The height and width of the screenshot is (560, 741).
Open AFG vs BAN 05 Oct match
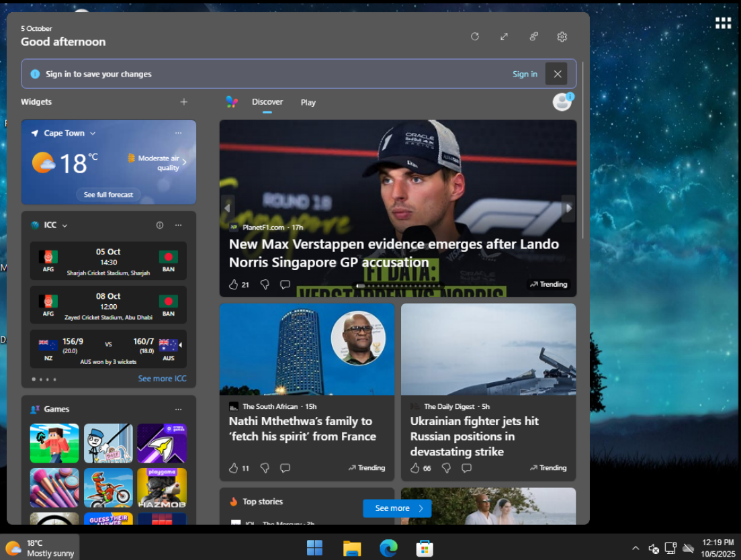click(108, 261)
